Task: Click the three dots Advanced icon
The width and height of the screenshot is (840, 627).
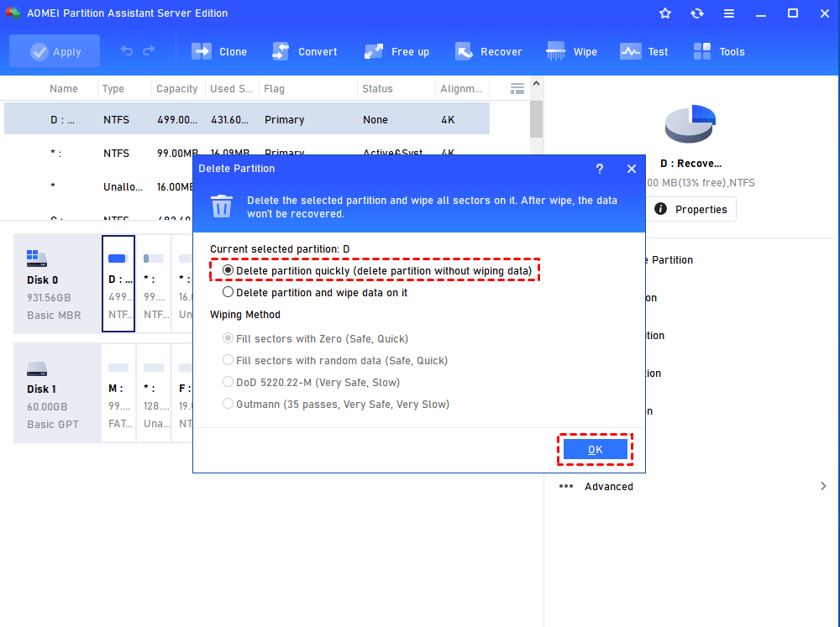Action: (566, 486)
